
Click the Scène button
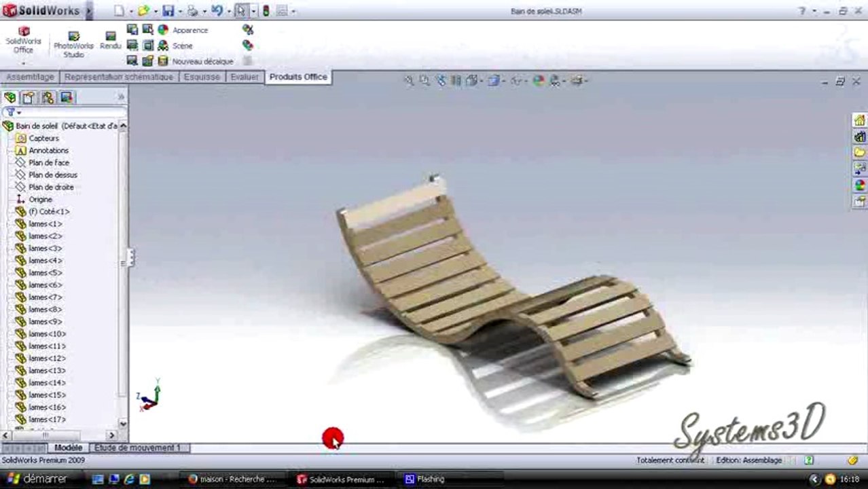click(175, 46)
